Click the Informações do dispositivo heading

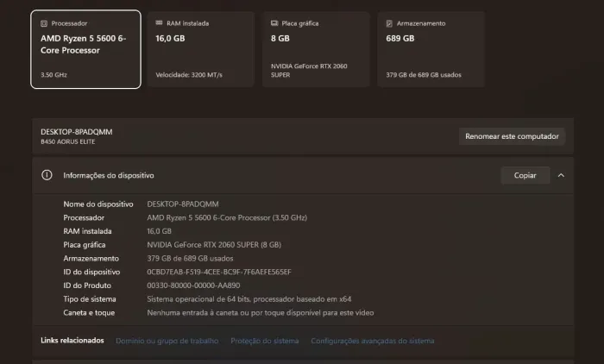(109, 176)
